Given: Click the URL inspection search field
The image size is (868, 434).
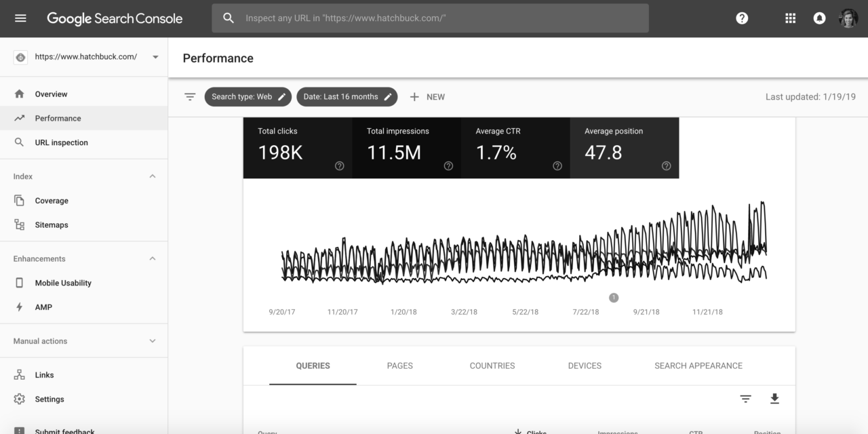Looking at the screenshot, I should 430,18.
